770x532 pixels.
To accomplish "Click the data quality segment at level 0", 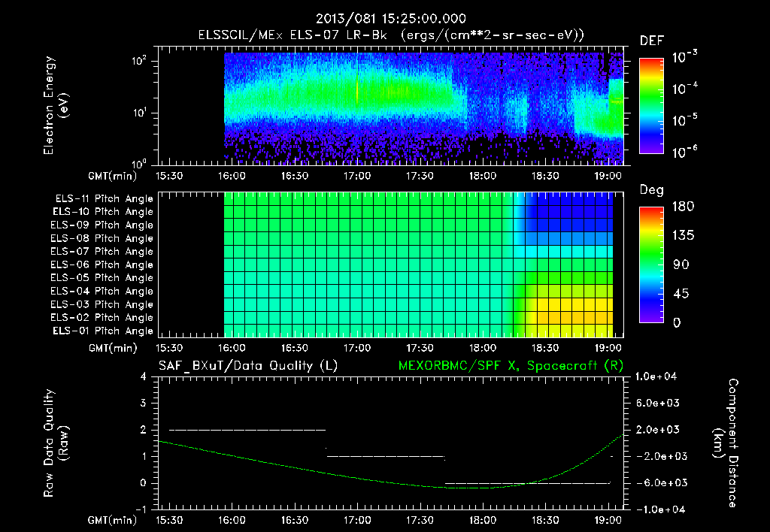I will coord(527,483).
